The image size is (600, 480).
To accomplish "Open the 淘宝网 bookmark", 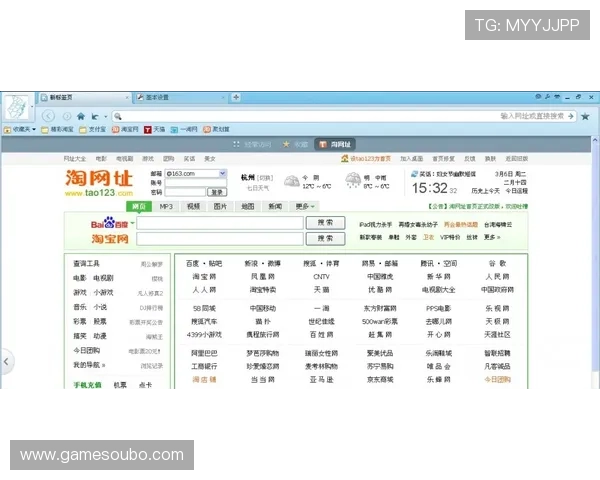I will point(125,129).
